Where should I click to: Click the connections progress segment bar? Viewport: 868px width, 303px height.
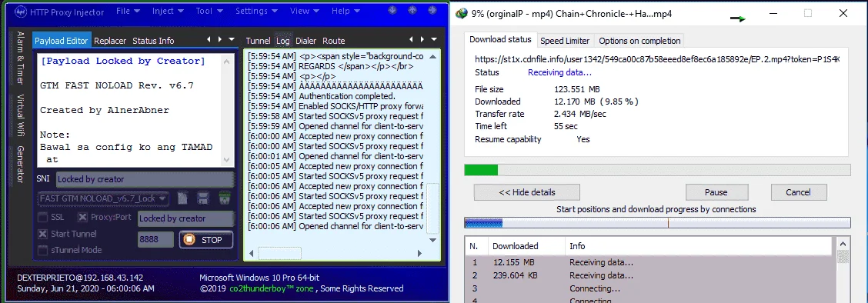coord(657,223)
